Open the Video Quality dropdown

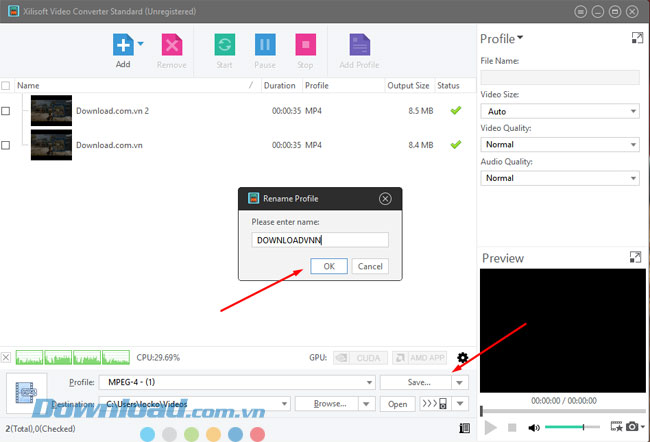click(560, 144)
